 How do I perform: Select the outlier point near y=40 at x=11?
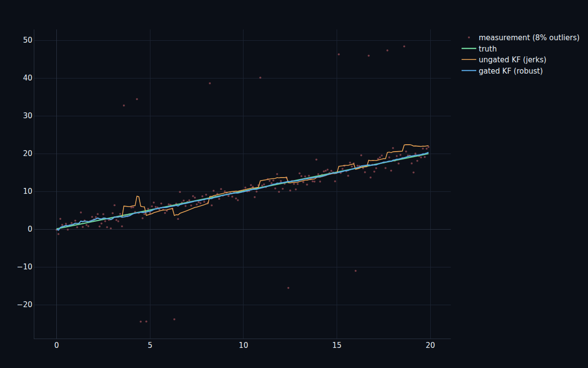[x=260, y=78]
